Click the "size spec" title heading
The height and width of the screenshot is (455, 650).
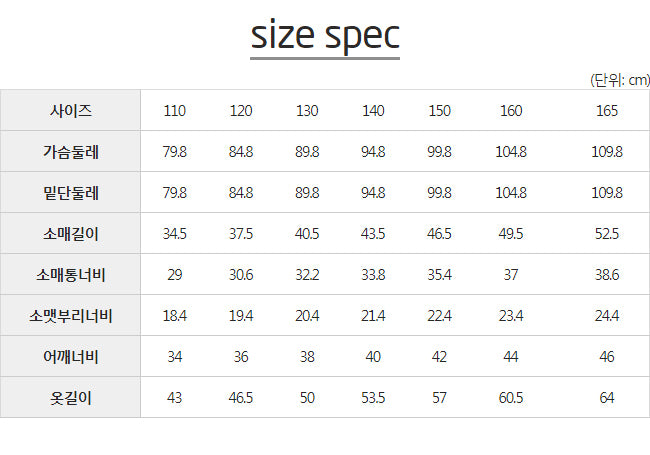tap(325, 35)
